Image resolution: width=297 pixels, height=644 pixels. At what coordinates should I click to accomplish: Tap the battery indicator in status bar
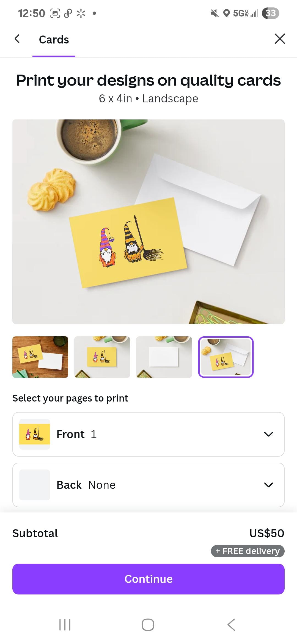click(271, 13)
